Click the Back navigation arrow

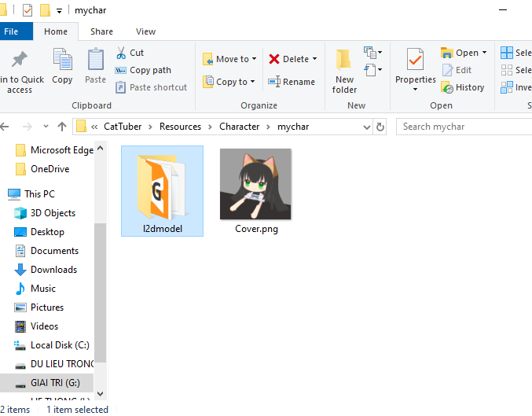click(x=5, y=127)
